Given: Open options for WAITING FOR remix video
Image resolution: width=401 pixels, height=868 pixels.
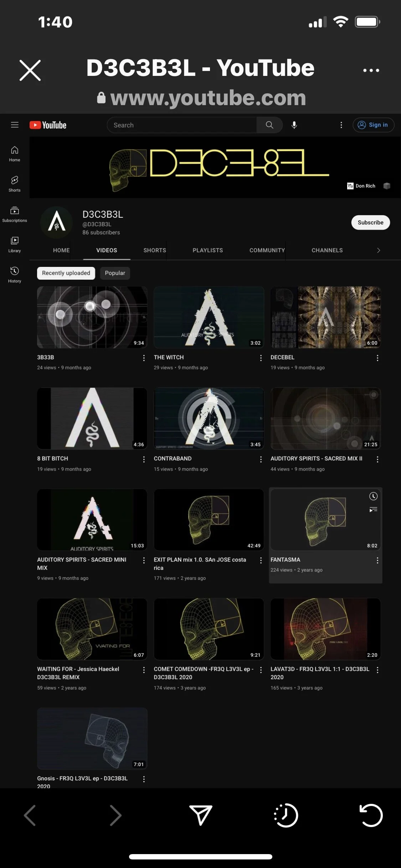Looking at the screenshot, I should coord(144,670).
